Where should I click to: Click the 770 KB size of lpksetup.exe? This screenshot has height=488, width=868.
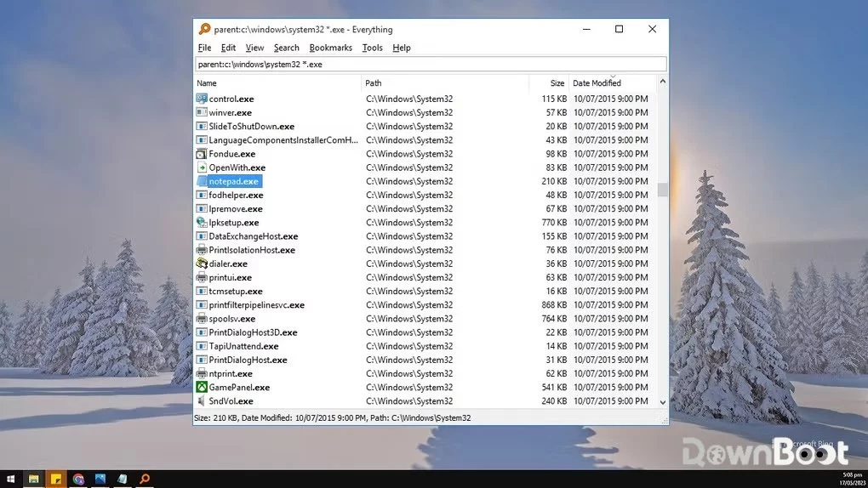554,223
